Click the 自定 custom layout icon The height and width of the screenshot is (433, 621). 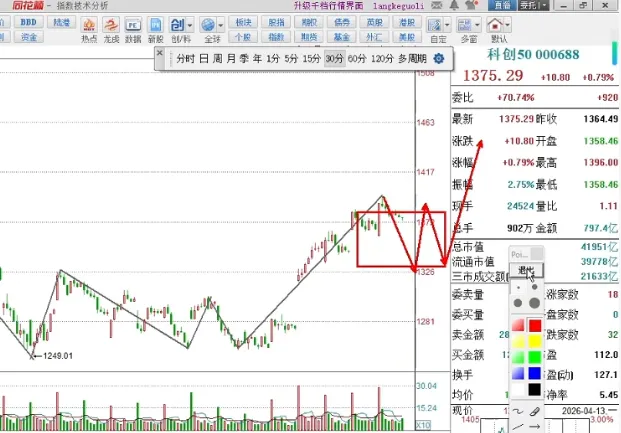(x=434, y=26)
